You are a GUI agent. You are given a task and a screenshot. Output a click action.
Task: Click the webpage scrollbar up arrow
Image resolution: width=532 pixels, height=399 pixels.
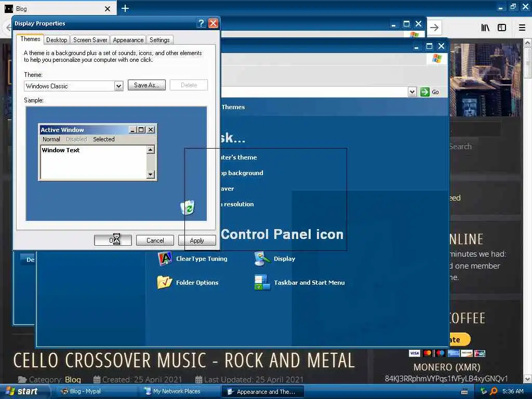[x=528, y=43]
